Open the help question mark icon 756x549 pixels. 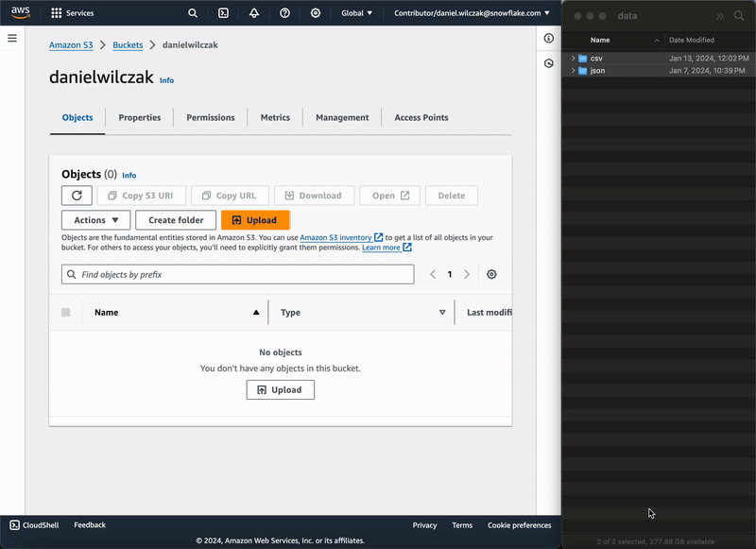click(x=284, y=13)
